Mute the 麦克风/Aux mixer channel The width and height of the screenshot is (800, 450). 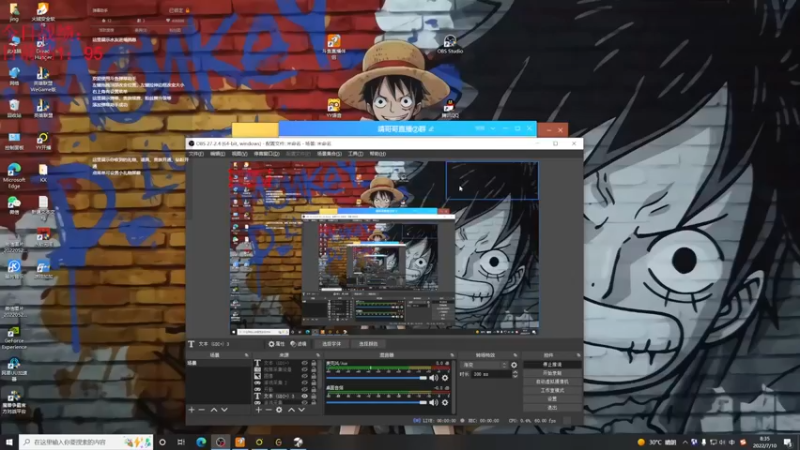(433, 378)
